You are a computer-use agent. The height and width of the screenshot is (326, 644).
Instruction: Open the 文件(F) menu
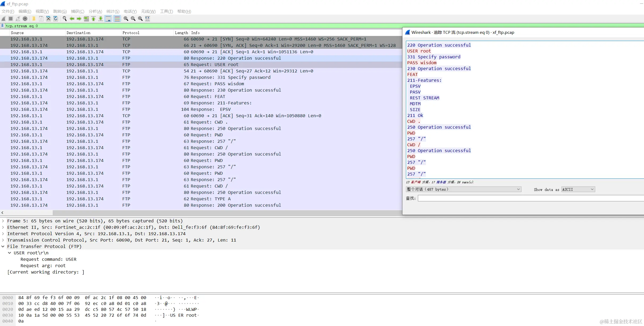click(8, 11)
